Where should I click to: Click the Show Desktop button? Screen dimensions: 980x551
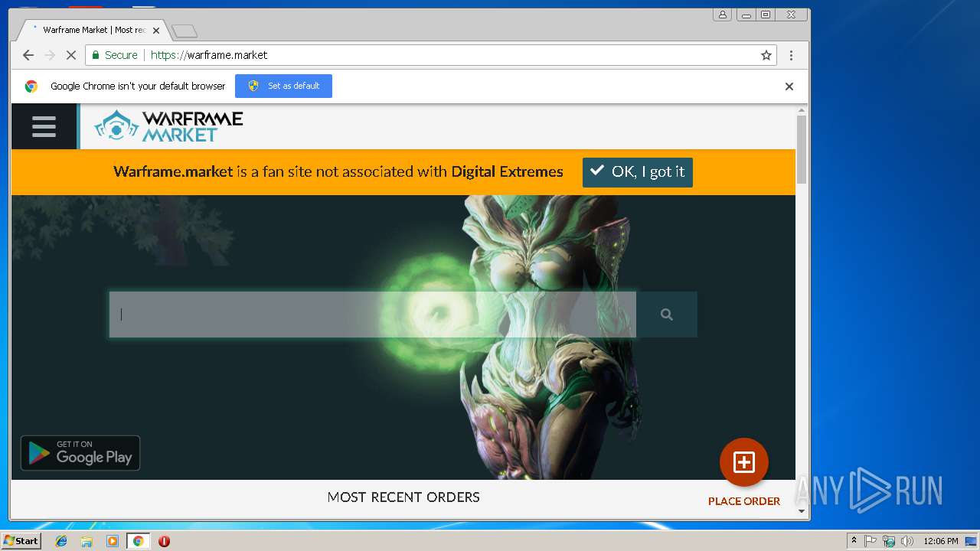(x=972, y=541)
